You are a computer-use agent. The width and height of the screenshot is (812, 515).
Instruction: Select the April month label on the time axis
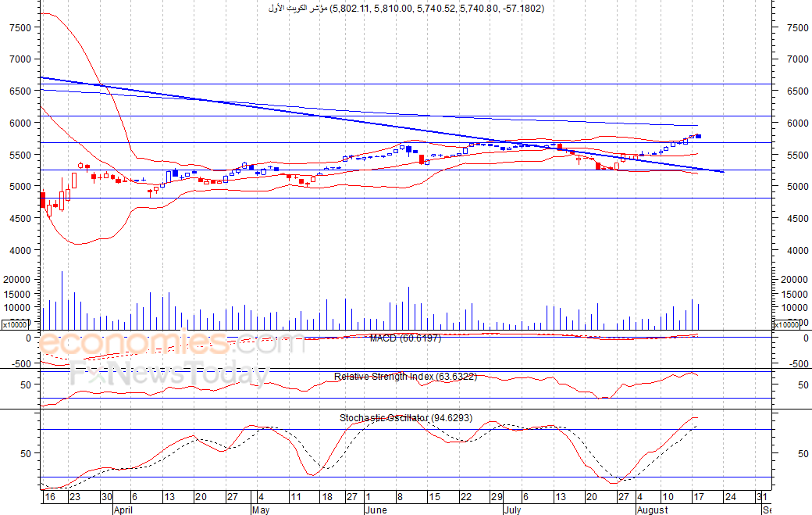123,510
